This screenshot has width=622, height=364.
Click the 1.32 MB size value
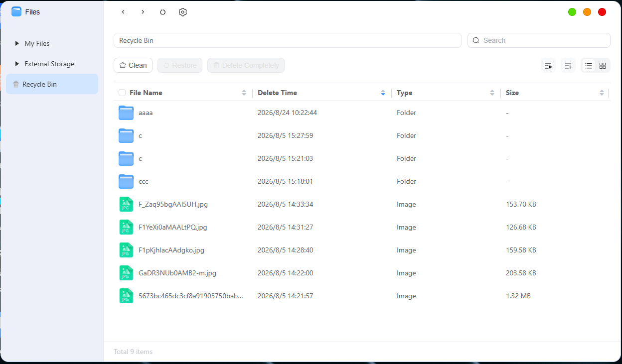pos(518,296)
